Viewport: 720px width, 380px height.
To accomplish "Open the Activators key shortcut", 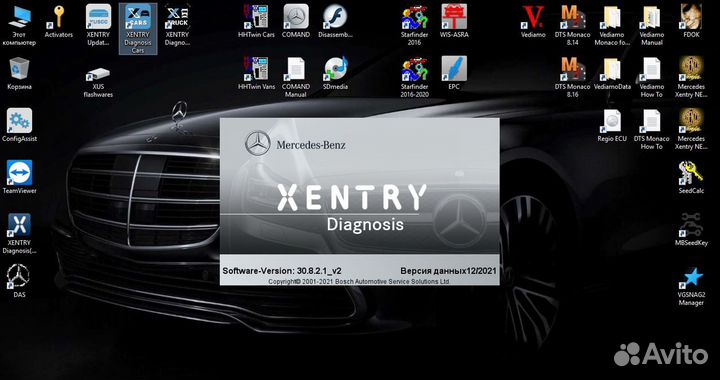I will click(x=59, y=22).
